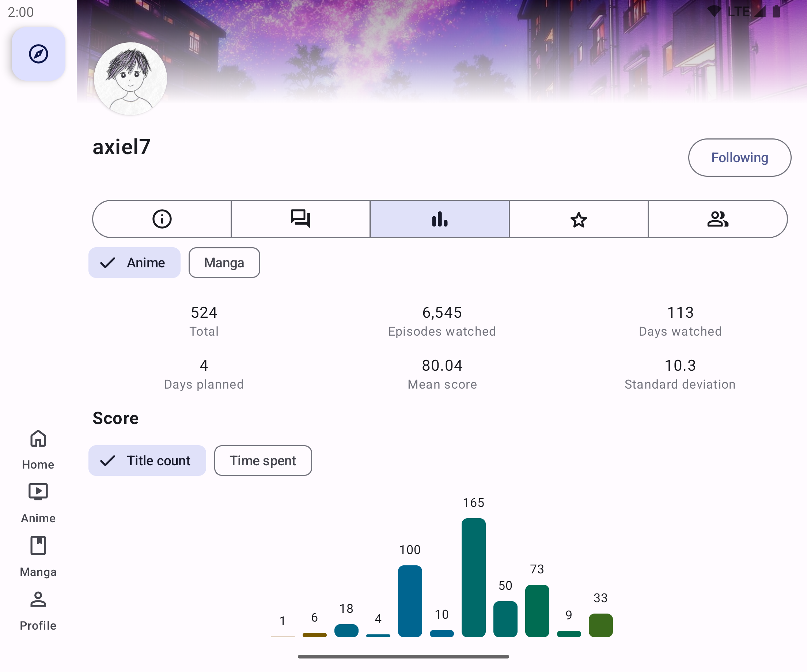Viewport: 807px width, 672px height.
Task: Select the Manga stats filter chip
Action: (224, 263)
